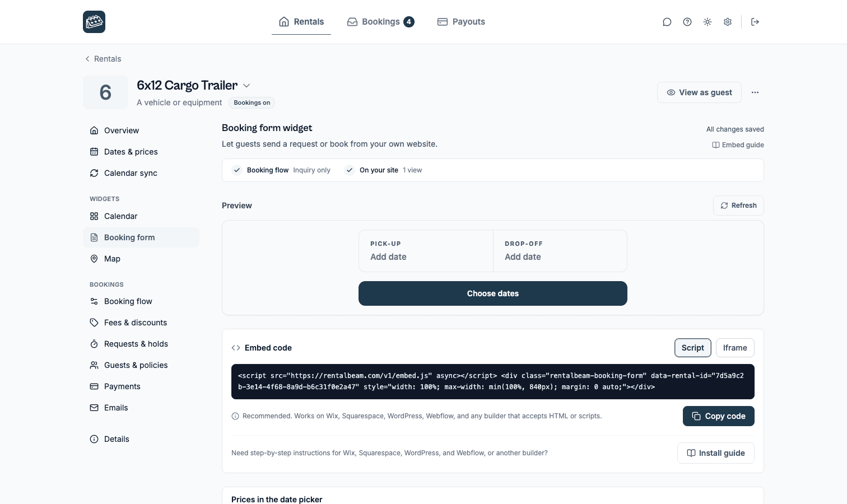Click the number 6 rental thumbnail
847x504 pixels.
(x=105, y=92)
